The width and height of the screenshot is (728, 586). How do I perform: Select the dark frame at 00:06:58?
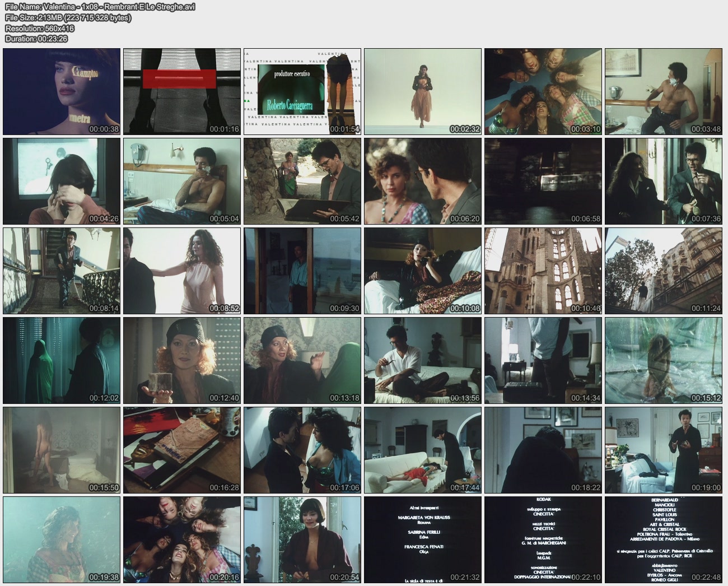[543, 181]
